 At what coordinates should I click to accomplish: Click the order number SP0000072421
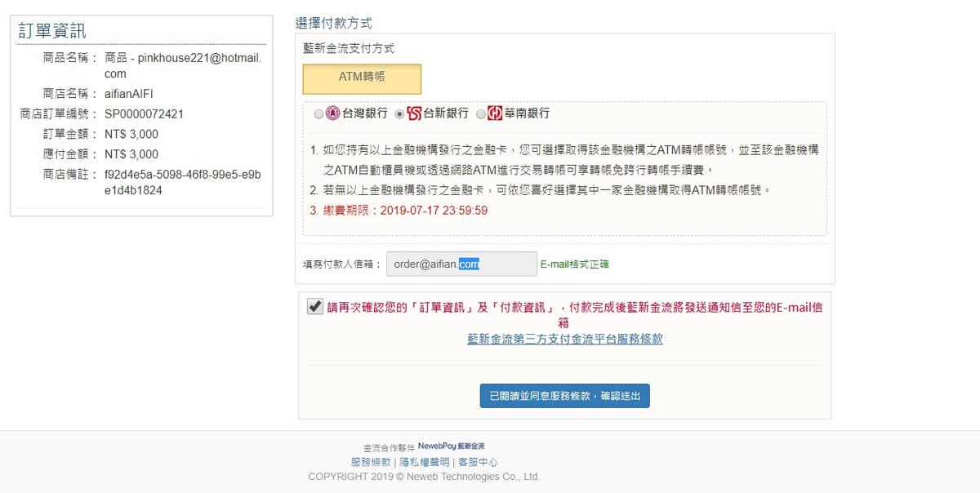(144, 113)
